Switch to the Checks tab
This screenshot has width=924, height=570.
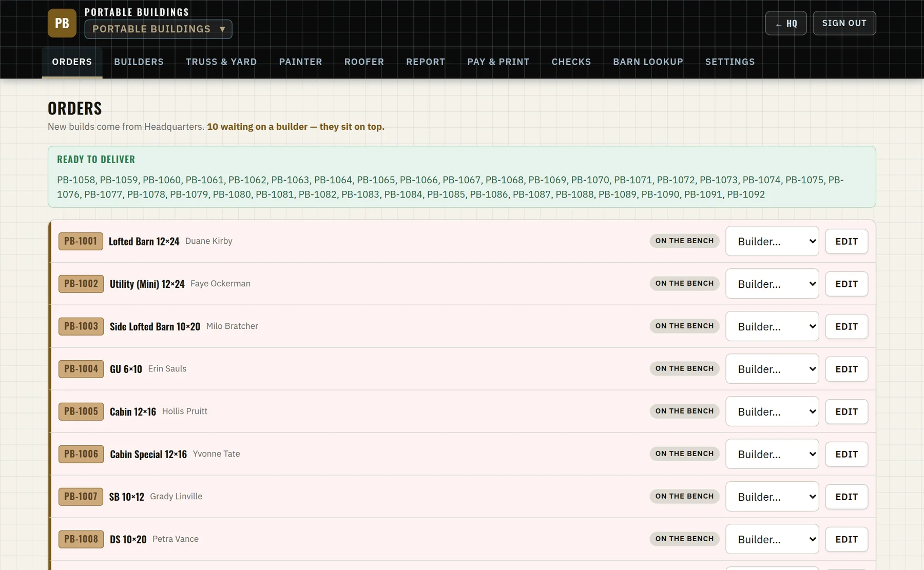(x=571, y=62)
